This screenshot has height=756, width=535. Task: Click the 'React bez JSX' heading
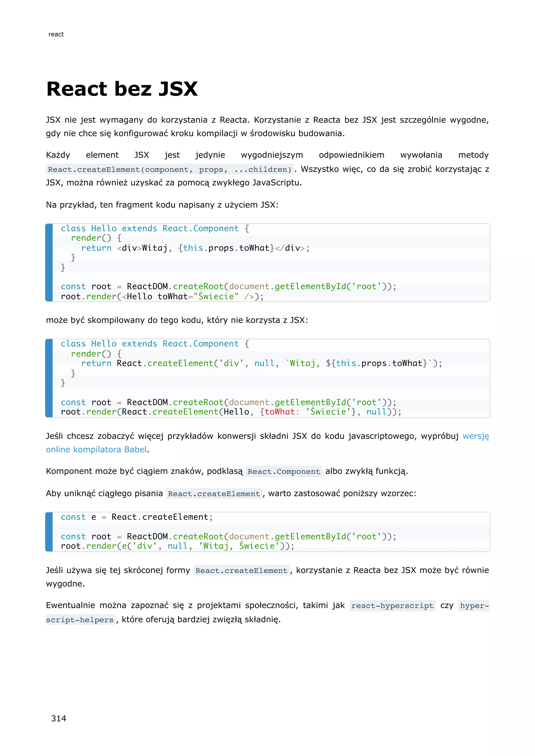(122, 89)
